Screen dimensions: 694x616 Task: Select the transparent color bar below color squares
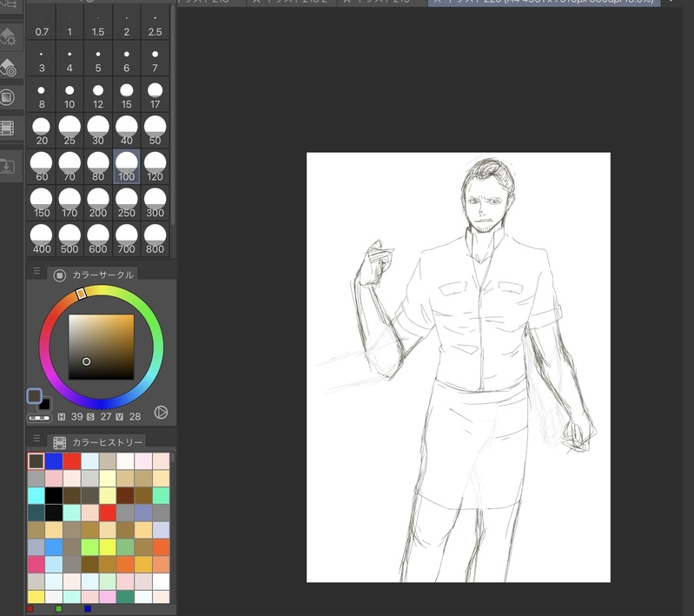coord(39,418)
